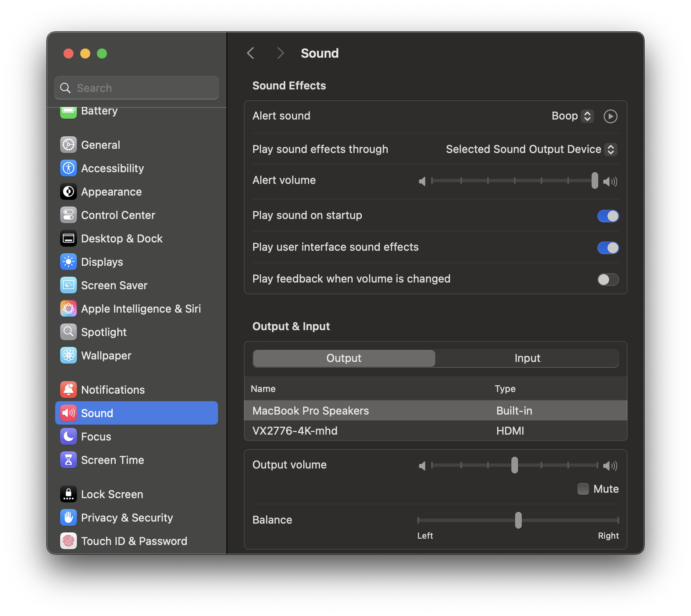Open Focus settings from the sidebar
The width and height of the screenshot is (691, 616).
[68, 436]
